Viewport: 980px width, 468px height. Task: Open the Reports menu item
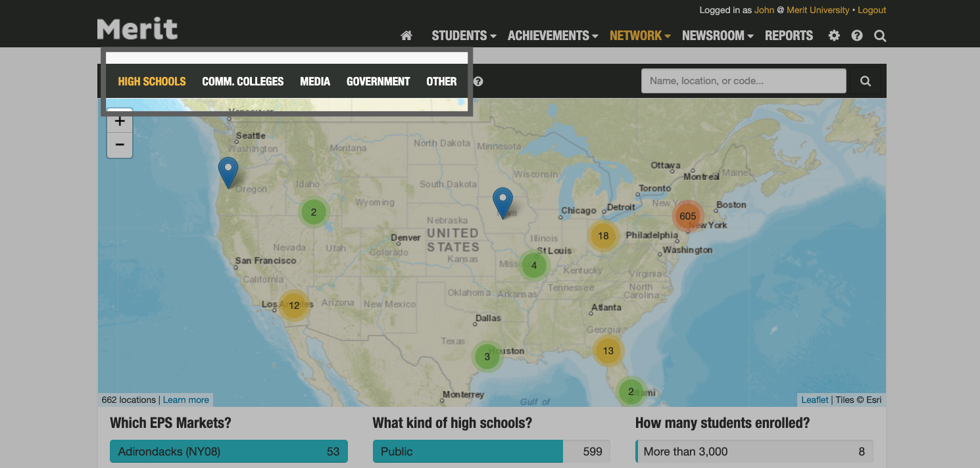(789, 35)
